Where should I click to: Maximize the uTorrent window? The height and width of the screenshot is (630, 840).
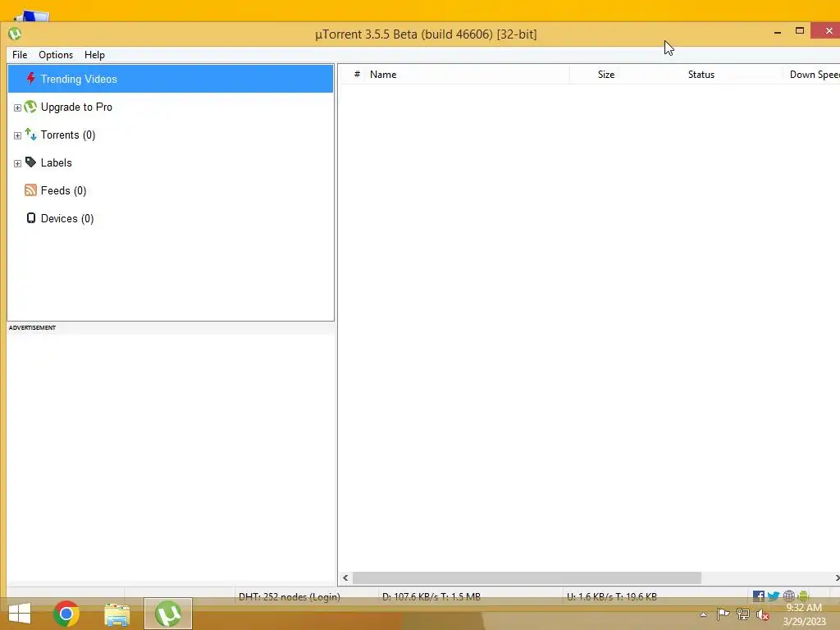800,31
